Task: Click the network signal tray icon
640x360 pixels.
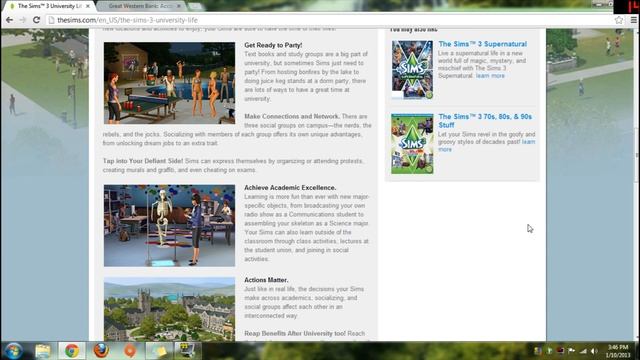Action: (x=583, y=351)
